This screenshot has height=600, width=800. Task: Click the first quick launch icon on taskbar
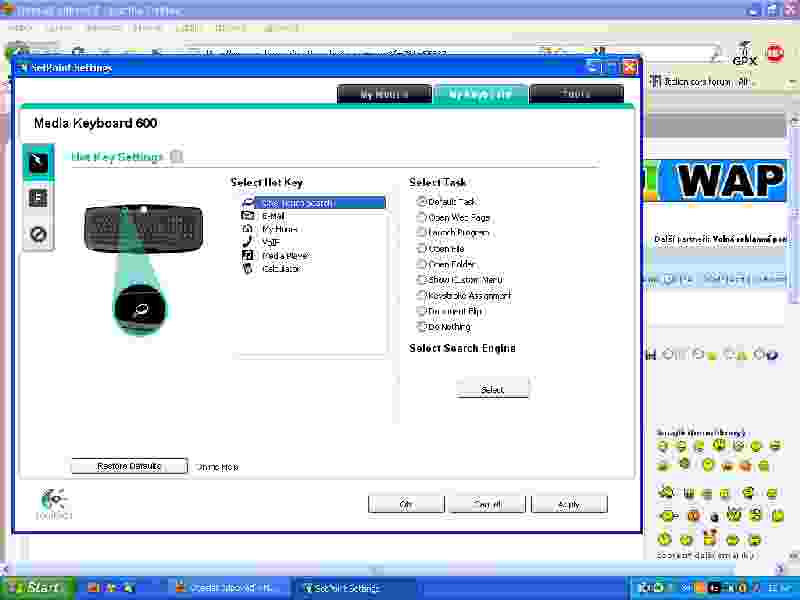click(94, 588)
